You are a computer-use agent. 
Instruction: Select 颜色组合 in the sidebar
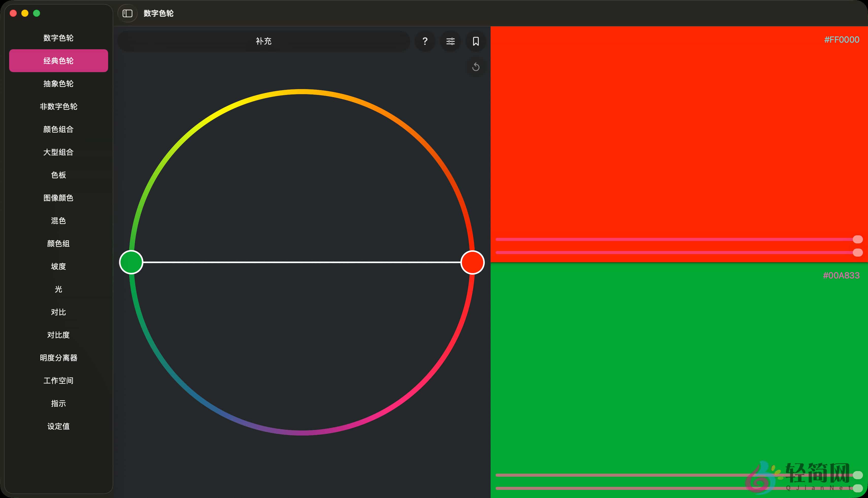[58, 129]
